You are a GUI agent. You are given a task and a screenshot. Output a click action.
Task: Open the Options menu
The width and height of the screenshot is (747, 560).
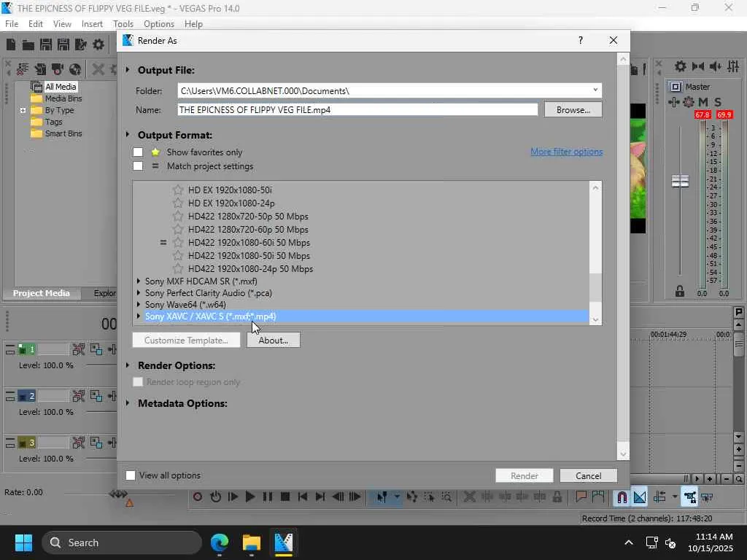(x=158, y=24)
